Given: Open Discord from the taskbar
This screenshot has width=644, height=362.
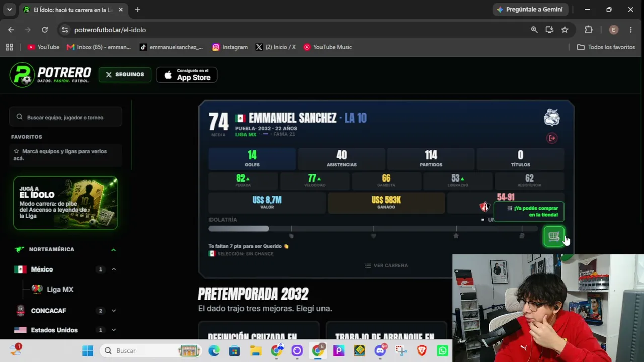Looking at the screenshot, I should click(x=380, y=350).
